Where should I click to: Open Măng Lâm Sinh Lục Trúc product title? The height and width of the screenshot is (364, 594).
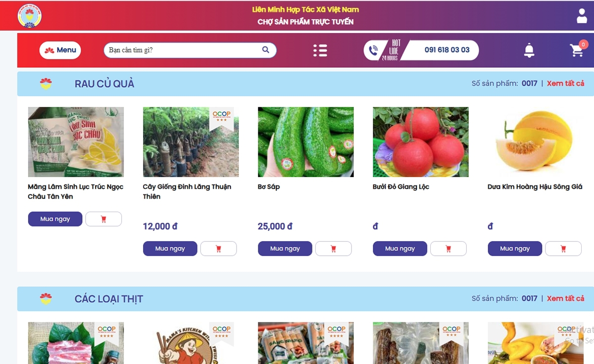pyautogui.click(x=76, y=192)
